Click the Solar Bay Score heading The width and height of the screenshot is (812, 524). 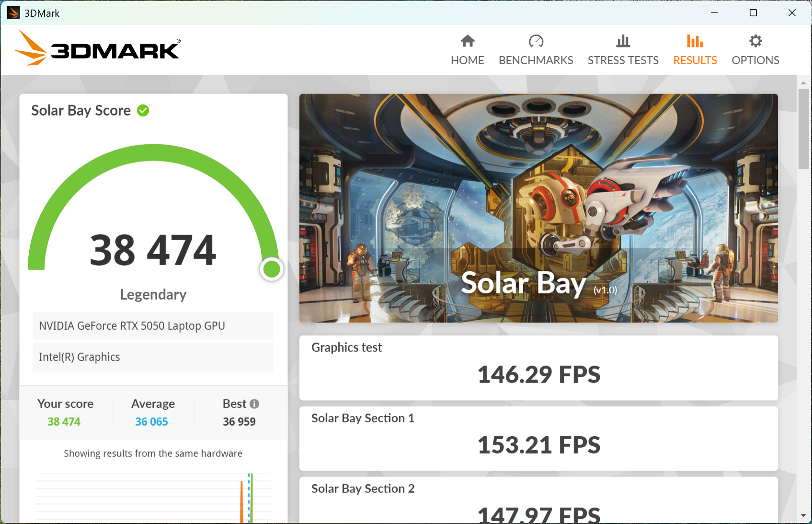(81, 111)
